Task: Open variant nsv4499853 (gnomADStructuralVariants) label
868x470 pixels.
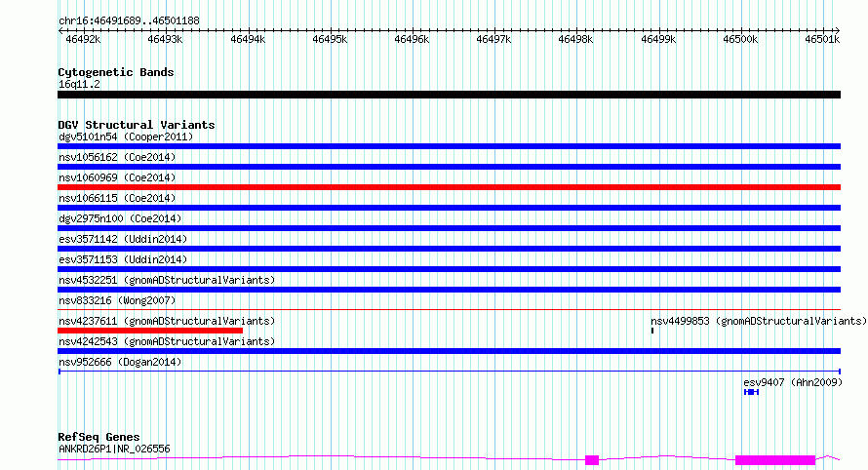Action: click(x=759, y=321)
